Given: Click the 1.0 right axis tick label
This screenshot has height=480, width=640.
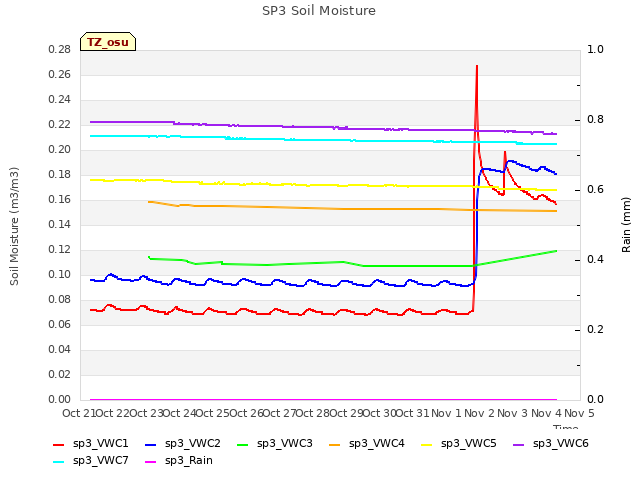Looking at the screenshot, I should point(595,50).
